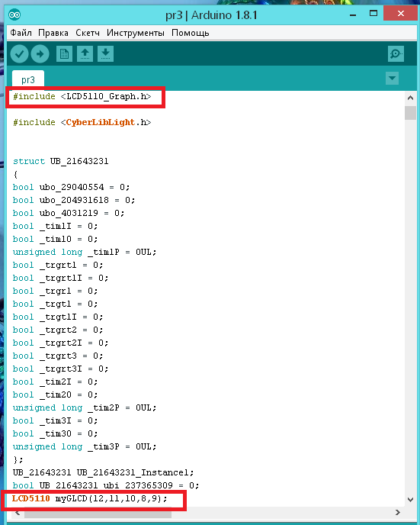Click the line bool _trgt1 = 0;
Viewport: 420px width, 525px height.
pyautogui.click(x=55, y=304)
